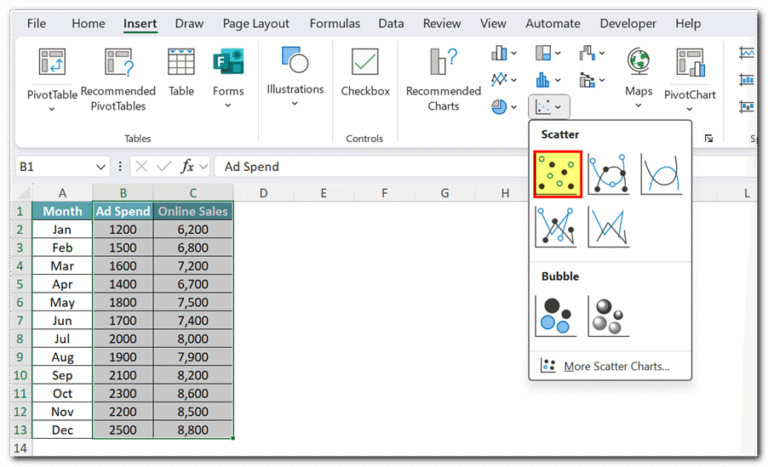Expand the Maps dropdown arrow
The height and width of the screenshot is (467, 768).
638,105
